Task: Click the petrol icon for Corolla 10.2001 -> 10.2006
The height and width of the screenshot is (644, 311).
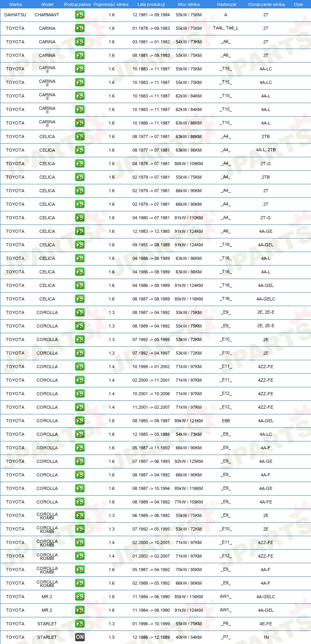Action: point(80,394)
